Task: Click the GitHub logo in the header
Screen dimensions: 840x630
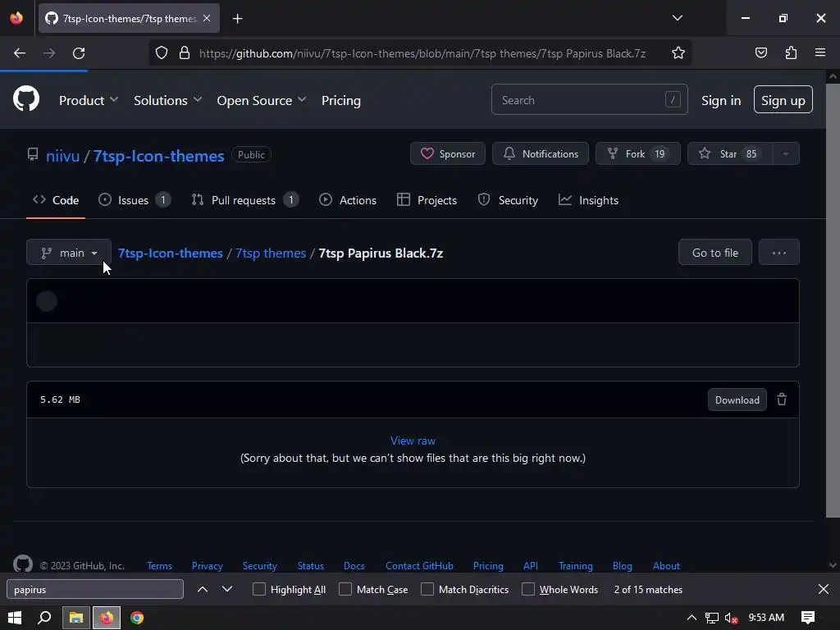Action: pyautogui.click(x=26, y=99)
